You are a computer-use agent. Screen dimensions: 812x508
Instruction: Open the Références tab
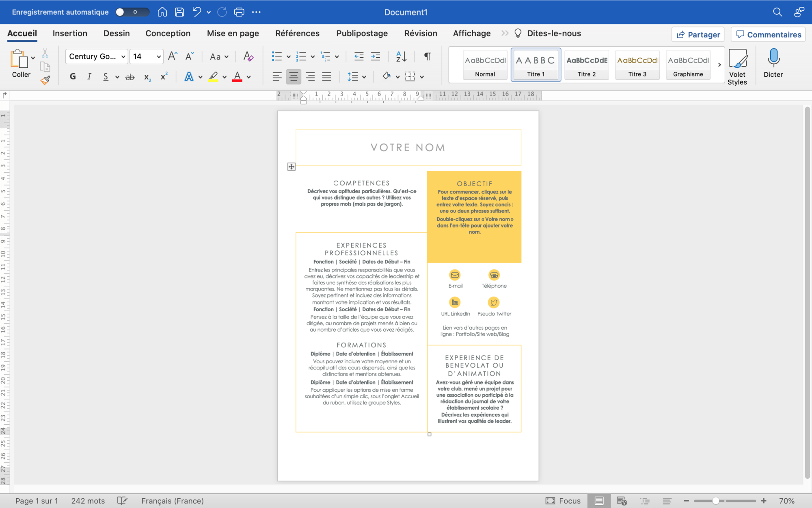point(297,33)
